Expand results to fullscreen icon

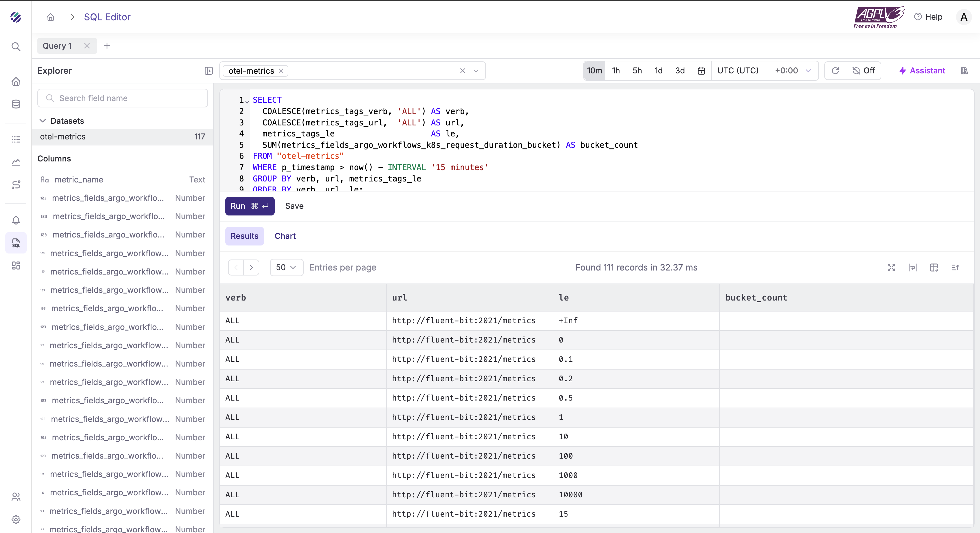(891, 268)
